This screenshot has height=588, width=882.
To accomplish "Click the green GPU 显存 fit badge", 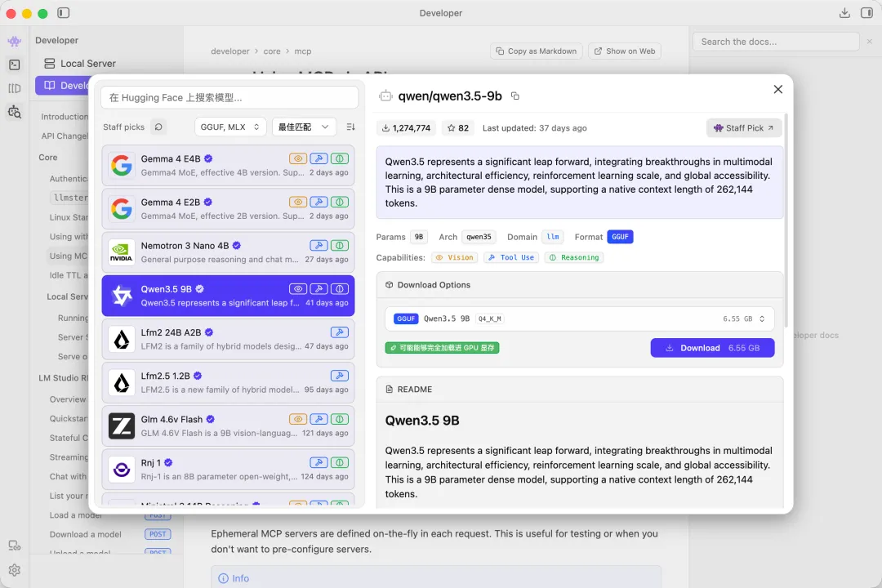I will pos(442,348).
